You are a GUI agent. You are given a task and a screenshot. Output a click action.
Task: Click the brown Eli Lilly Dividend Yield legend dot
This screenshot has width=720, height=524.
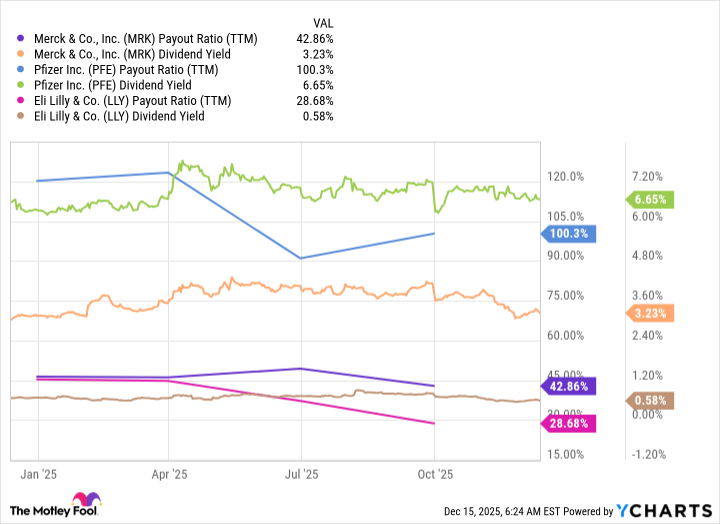[22, 116]
